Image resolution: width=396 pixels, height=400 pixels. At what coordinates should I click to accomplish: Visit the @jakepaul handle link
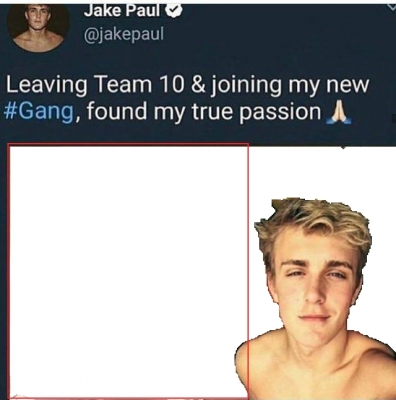point(124,34)
